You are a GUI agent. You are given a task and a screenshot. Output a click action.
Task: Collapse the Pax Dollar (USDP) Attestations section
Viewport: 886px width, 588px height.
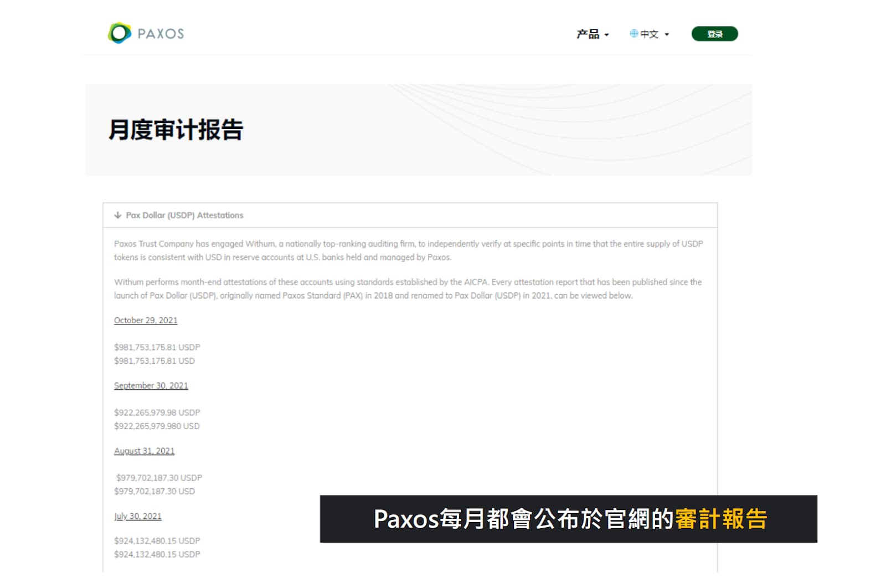point(410,215)
